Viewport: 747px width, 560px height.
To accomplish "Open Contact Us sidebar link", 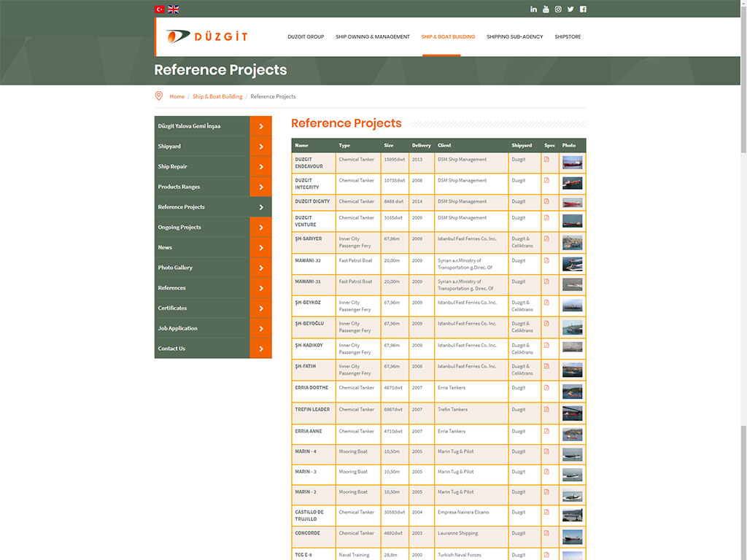I will click(171, 349).
